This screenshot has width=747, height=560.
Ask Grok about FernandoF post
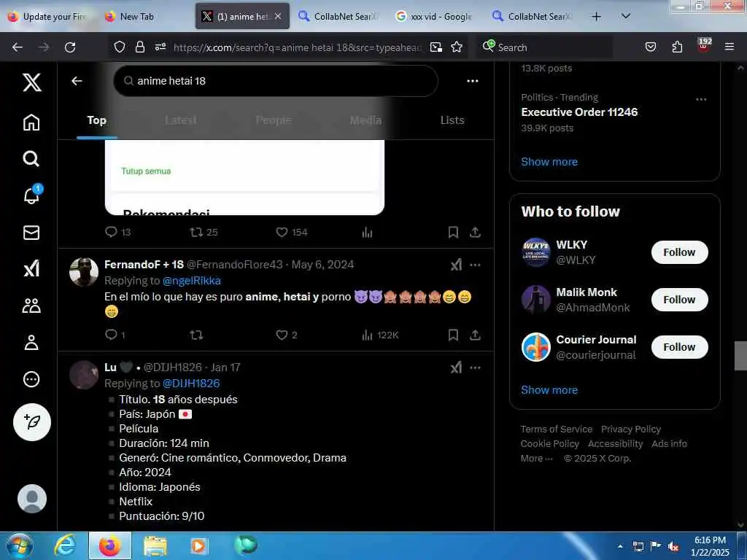point(456,265)
